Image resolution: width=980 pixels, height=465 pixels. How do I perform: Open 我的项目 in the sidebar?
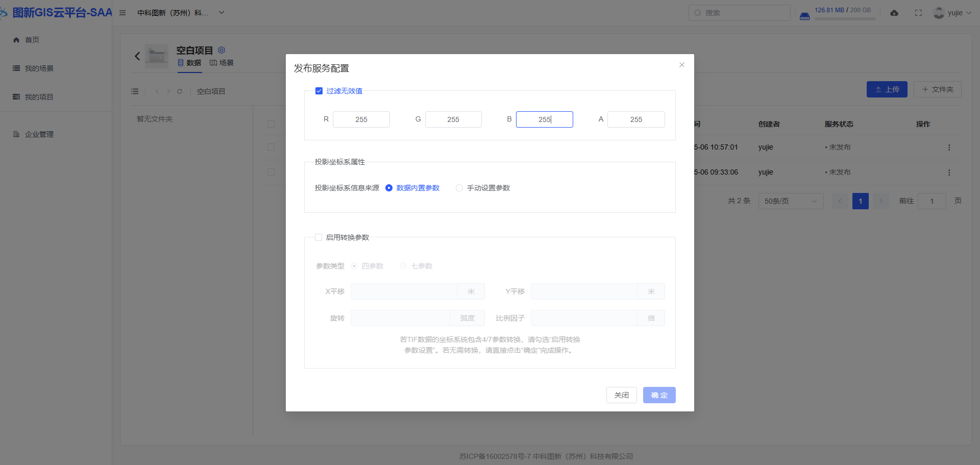click(39, 97)
